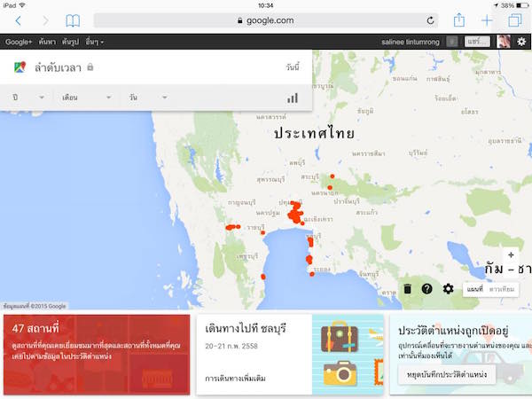
Task: Expand the เดือน month dropdown
Action: point(87,97)
